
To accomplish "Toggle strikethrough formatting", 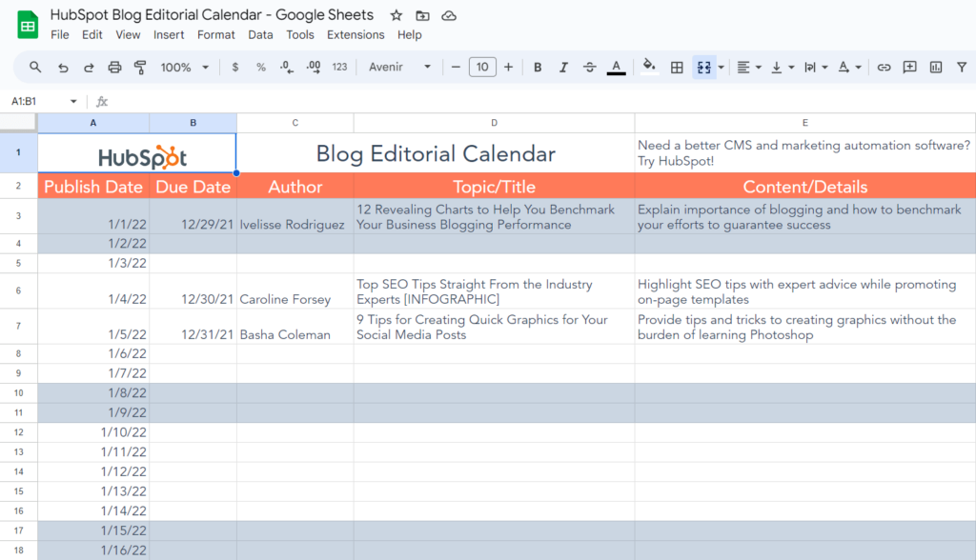I will click(x=589, y=68).
